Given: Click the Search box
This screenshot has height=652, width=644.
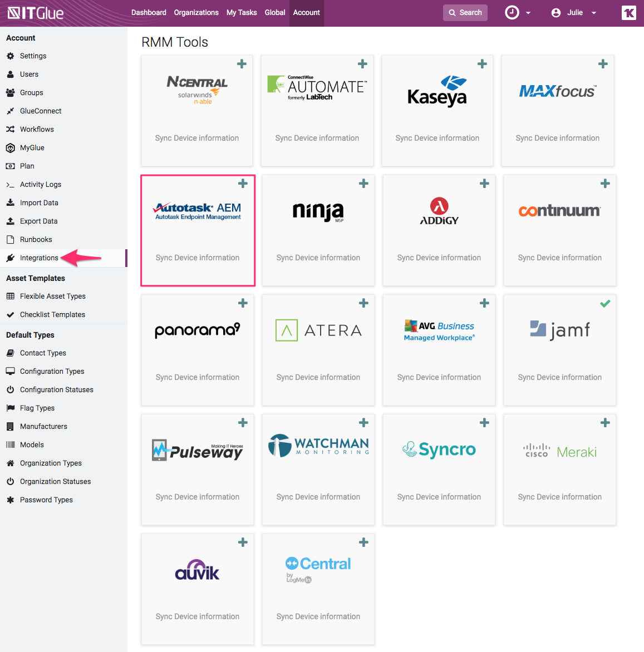Looking at the screenshot, I should (x=465, y=13).
